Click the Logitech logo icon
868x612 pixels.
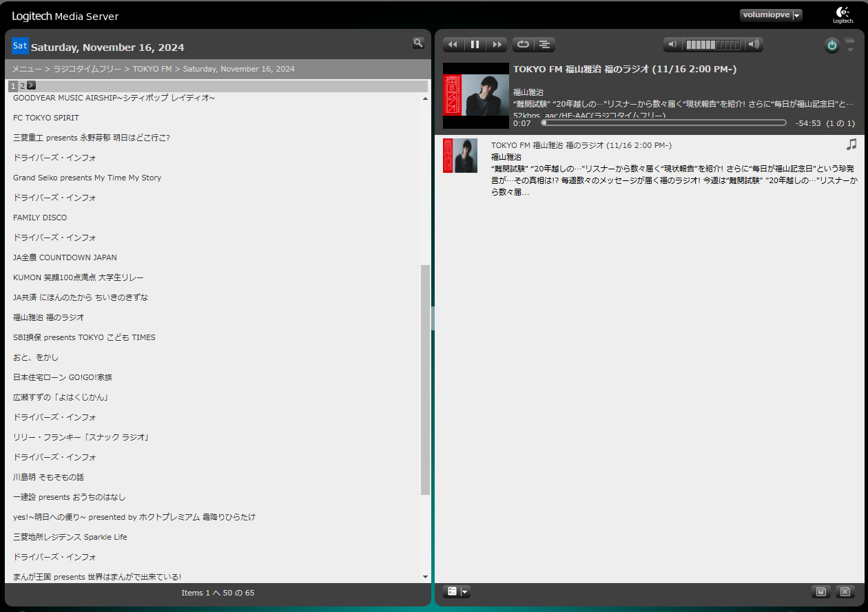(x=843, y=15)
